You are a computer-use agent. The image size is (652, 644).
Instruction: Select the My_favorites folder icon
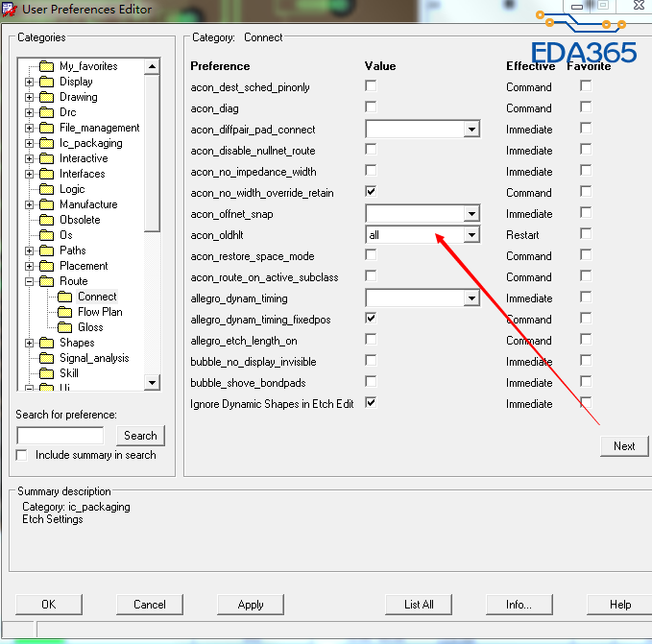click(x=46, y=66)
